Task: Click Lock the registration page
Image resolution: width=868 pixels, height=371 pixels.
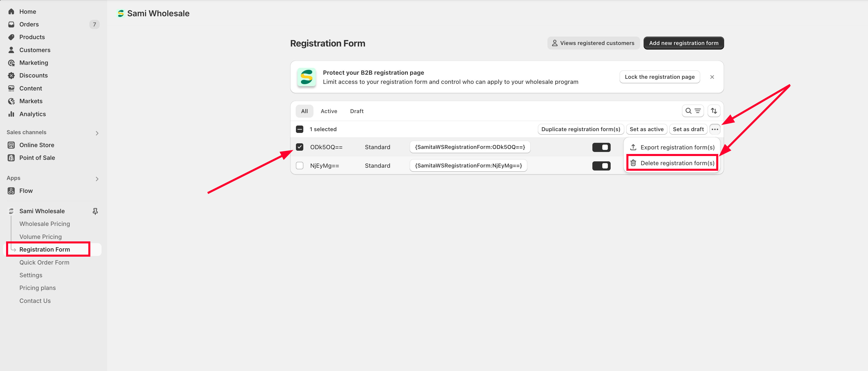Action: pyautogui.click(x=659, y=77)
